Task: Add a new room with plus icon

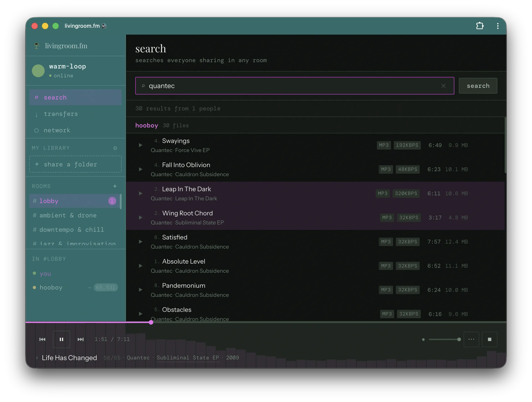Action: point(115,186)
